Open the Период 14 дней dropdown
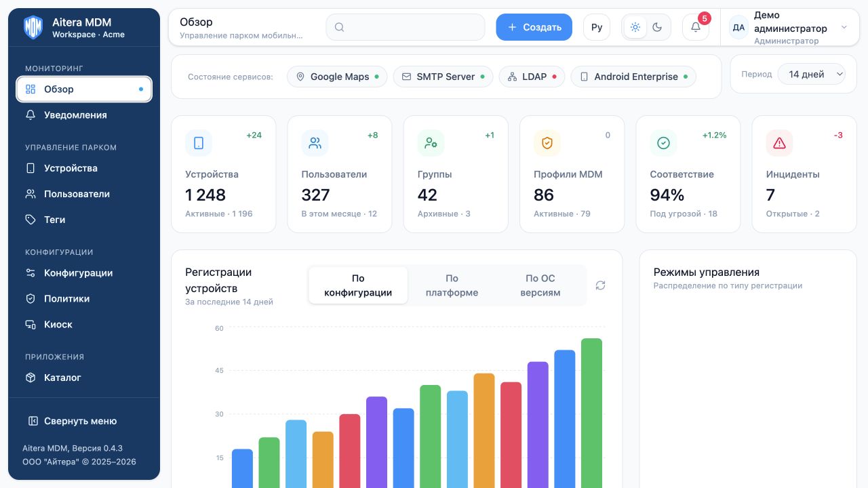 812,75
